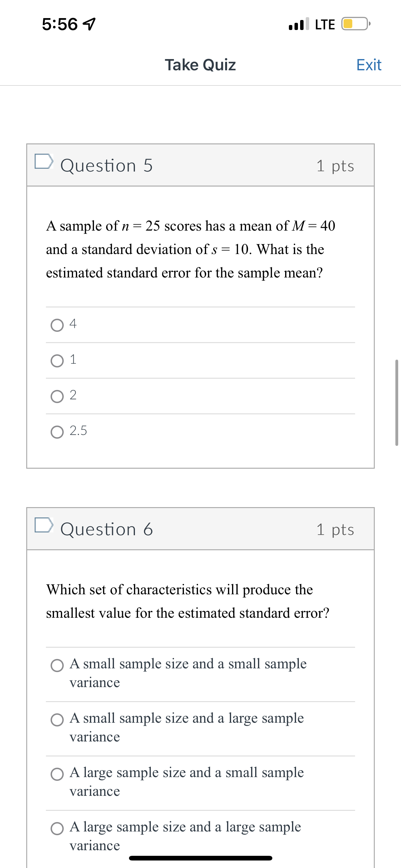Tap the battery indicator in the status bar
The height and width of the screenshot is (868, 401).
354,23
